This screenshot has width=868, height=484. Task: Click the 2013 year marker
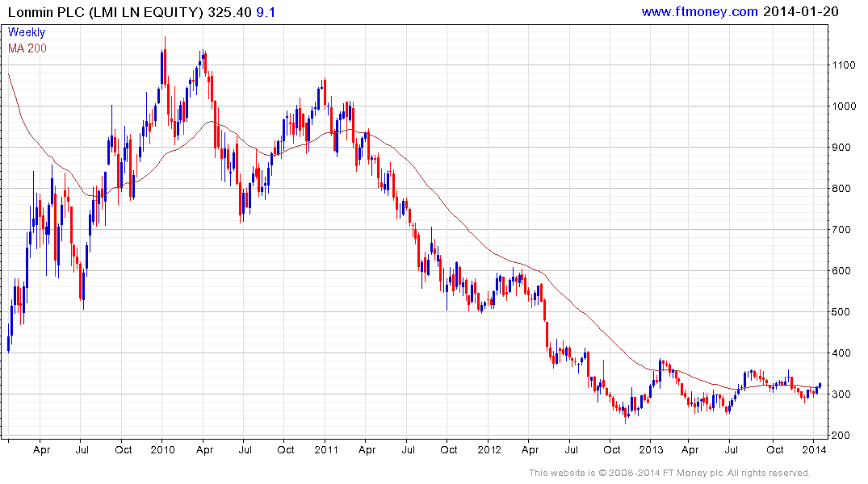point(651,449)
